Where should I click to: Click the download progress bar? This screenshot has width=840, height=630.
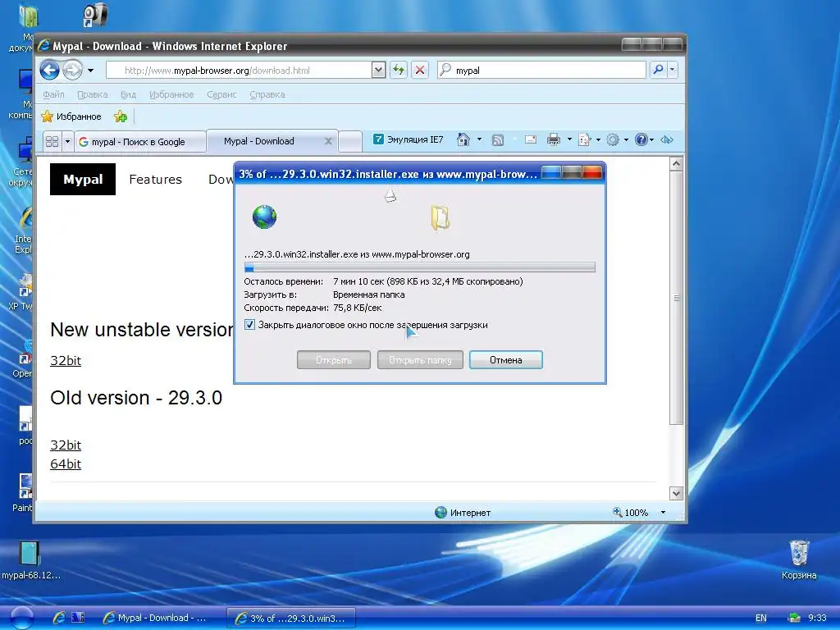click(419, 267)
